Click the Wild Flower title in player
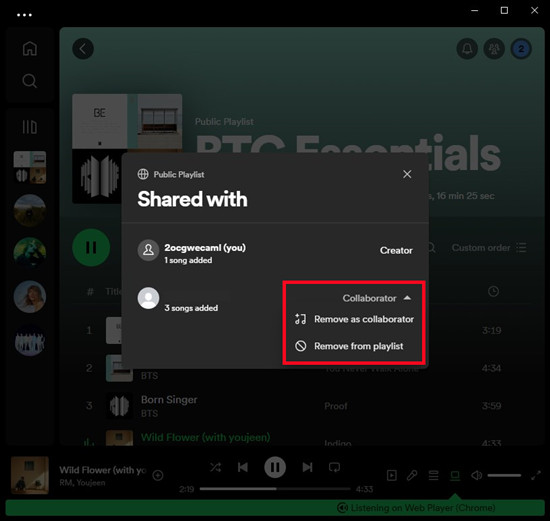Viewport: 550px width, 521px height. pyautogui.click(x=103, y=470)
